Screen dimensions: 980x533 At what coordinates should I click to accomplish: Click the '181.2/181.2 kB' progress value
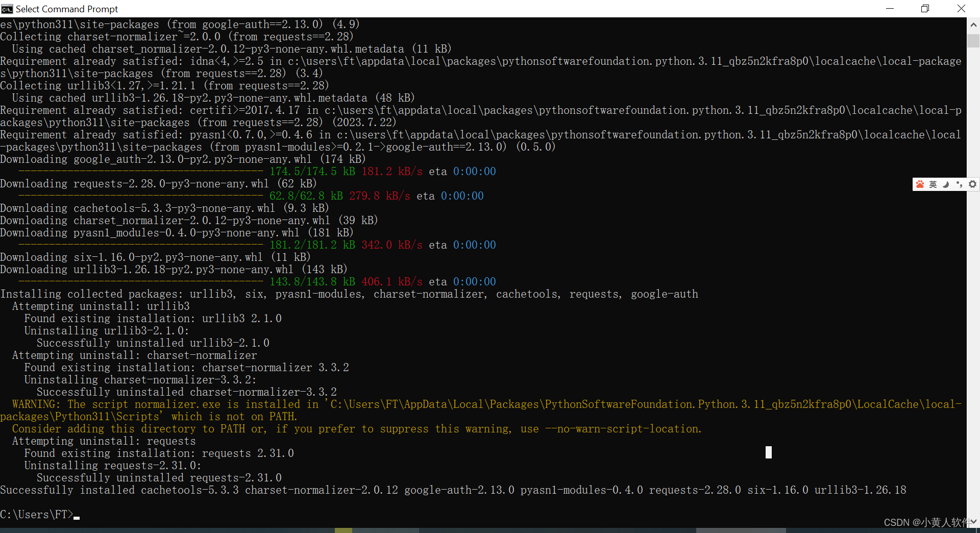pos(312,245)
